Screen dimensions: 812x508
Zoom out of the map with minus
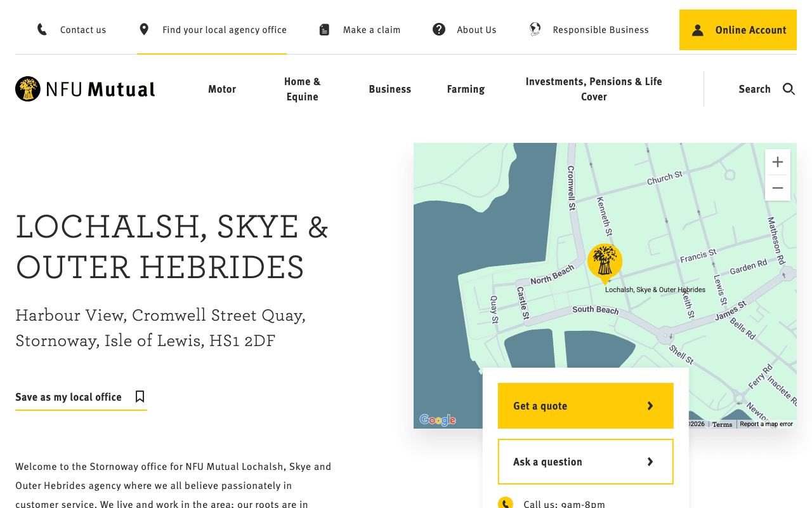point(778,188)
